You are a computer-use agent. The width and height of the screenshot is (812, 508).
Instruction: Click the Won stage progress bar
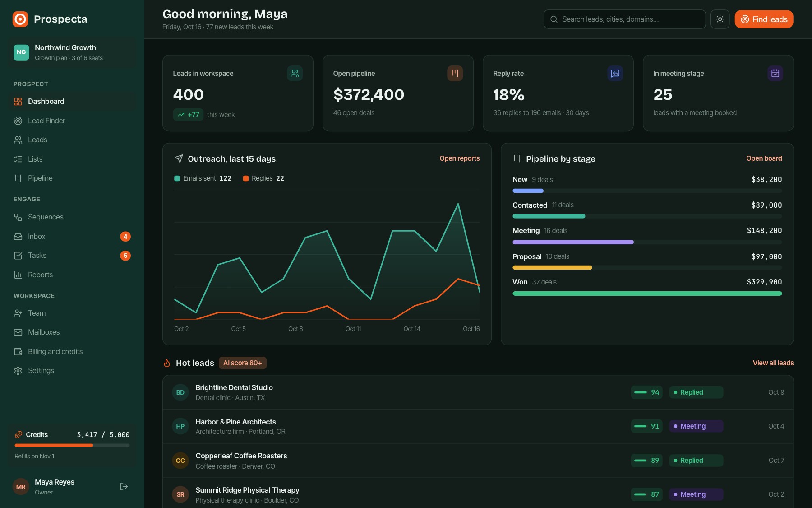[x=647, y=294]
